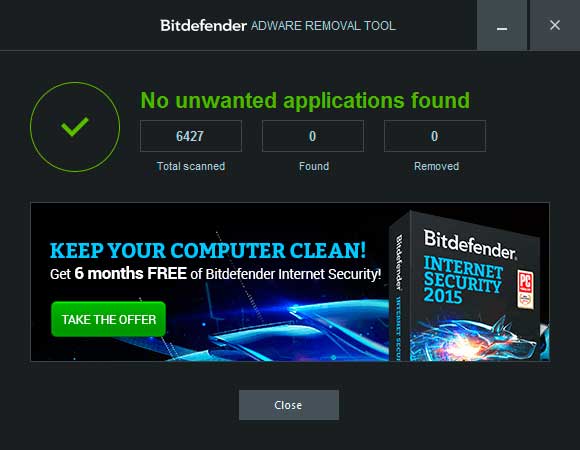Select the Total scanned count box 6427
The image size is (580, 450).
click(x=190, y=136)
